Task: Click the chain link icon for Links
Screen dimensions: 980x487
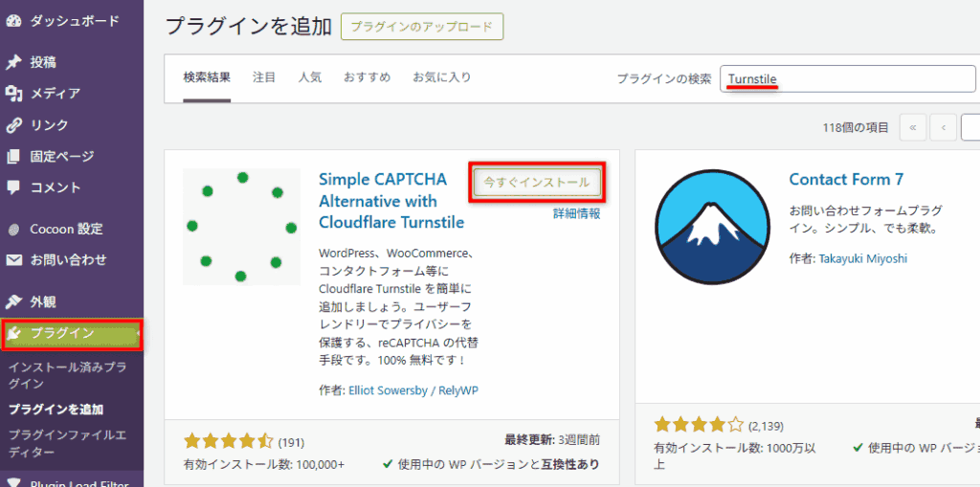Action: click(13, 125)
